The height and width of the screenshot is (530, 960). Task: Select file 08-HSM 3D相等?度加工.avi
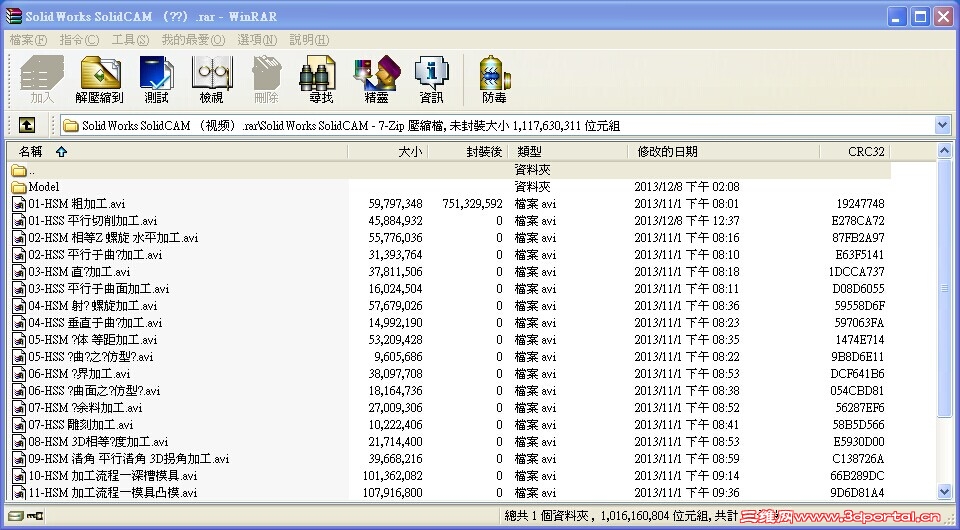(x=98, y=442)
